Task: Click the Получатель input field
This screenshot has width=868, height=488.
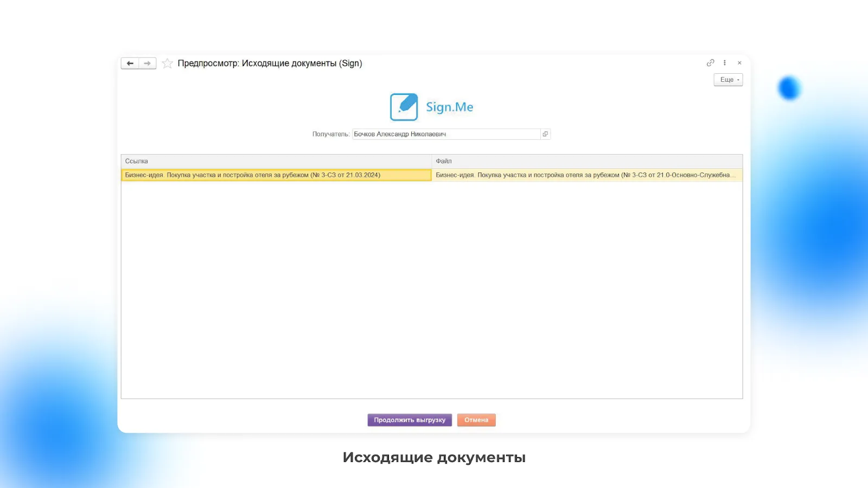Action: (x=445, y=134)
